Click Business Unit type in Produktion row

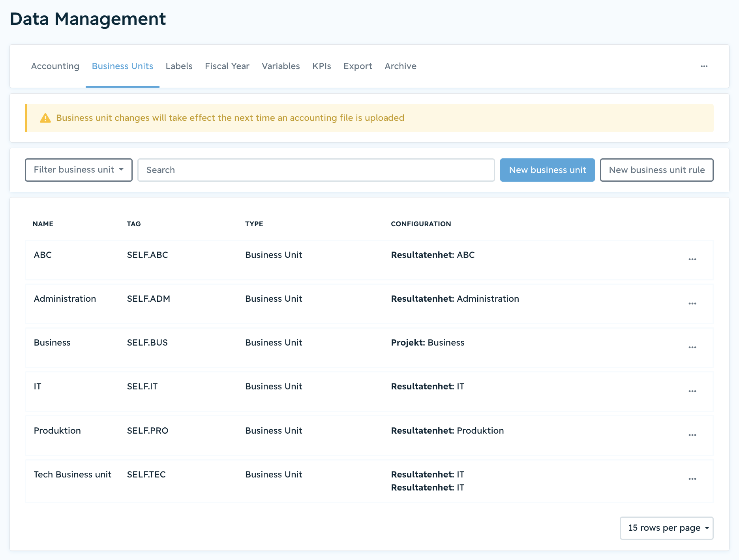[274, 431]
